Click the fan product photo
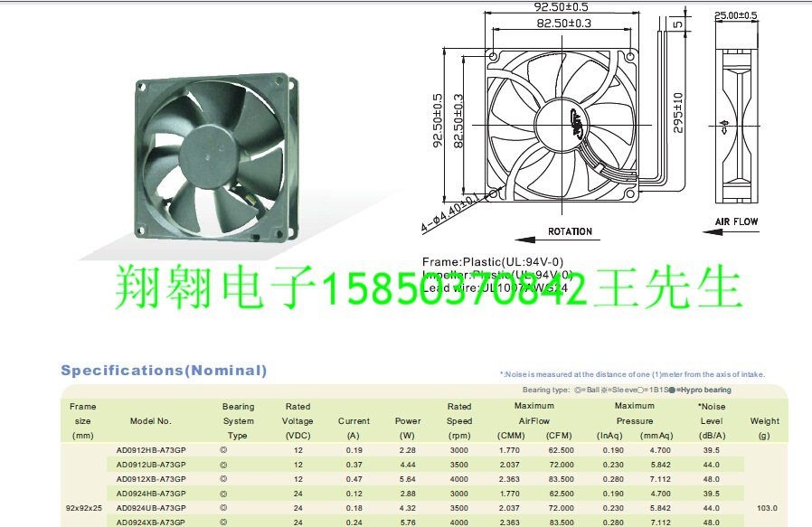Screen dimensions: 812x527 click(x=216, y=157)
